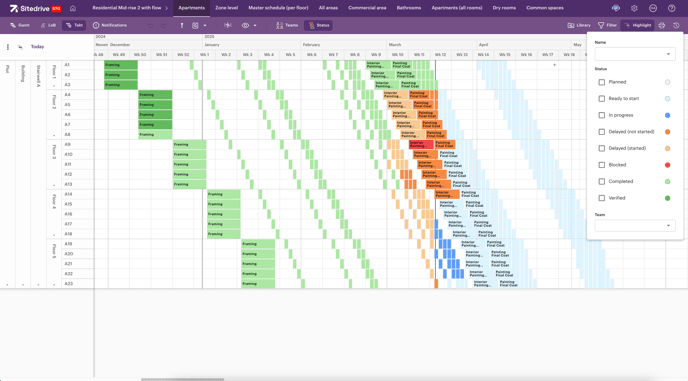Expand the eye visibility options dropdown arrow
The width and height of the screenshot is (688, 381).
point(255,25)
